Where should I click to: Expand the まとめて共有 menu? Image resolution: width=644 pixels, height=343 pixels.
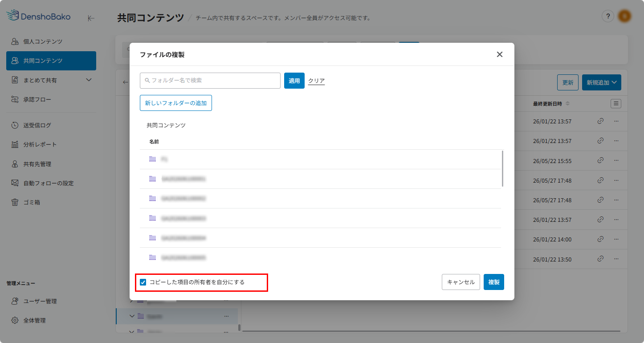coord(88,80)
